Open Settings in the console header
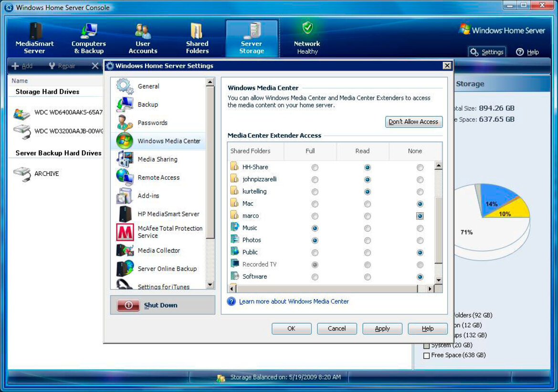Viewport: 558px width, 392px height. click(x=487, y=52)
